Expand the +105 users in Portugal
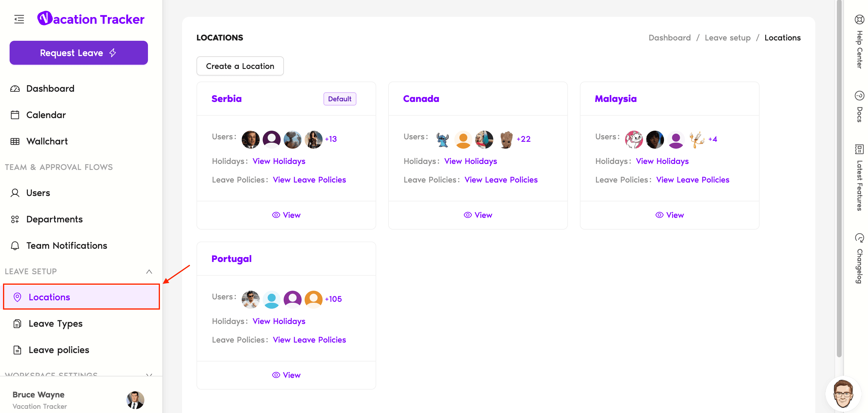Image resolution: width=868 pixels, height=413 pixels. [333, 299]
